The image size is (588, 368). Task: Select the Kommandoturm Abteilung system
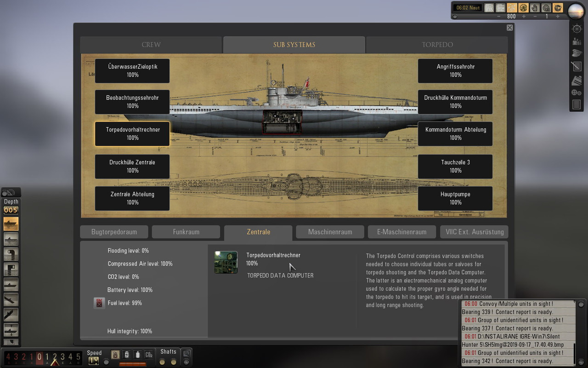455,134
